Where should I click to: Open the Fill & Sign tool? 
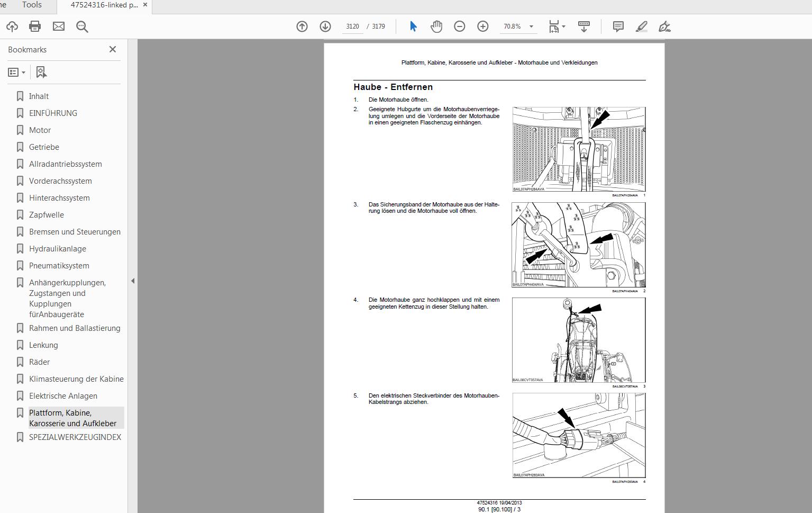coord(664,26)
